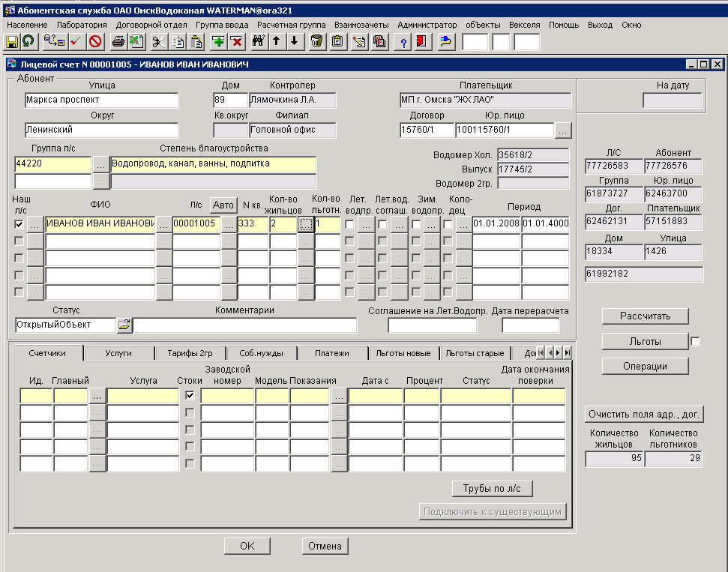Click the scissors Cut icon
This screenshot has width=728, height=572.
[x=159, y=41]
